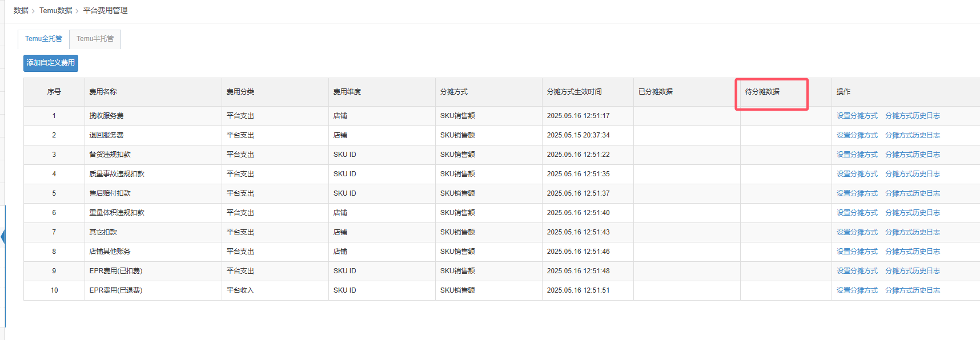Image resolution: width=980 pixels, height=340 pixels.
Task: Open 分摊方式历史日志 for 揽收服务费
Action: point(912,116)
